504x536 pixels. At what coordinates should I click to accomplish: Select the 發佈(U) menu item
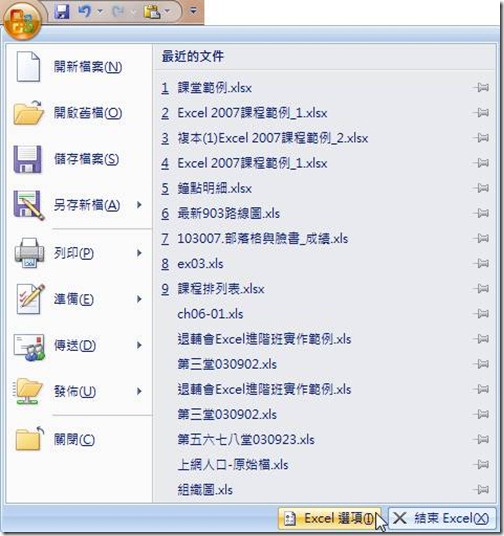(79, 391)
